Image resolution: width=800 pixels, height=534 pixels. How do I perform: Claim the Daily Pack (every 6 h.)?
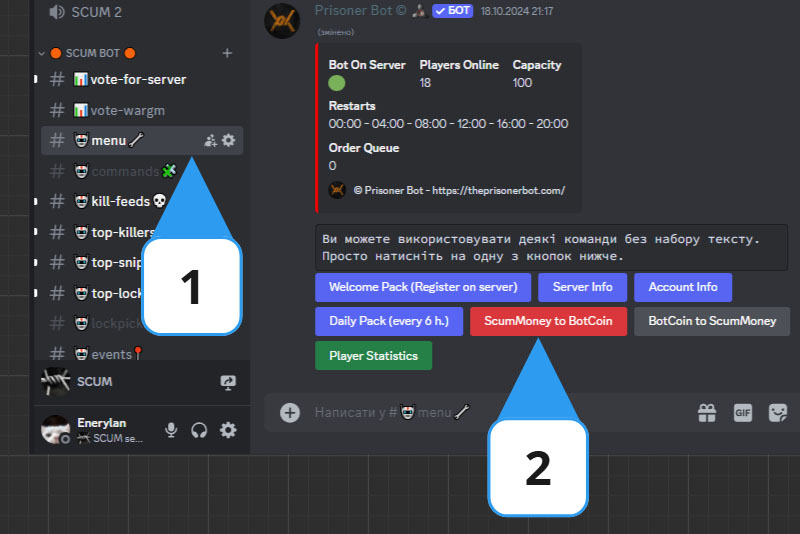pos(389,321)
